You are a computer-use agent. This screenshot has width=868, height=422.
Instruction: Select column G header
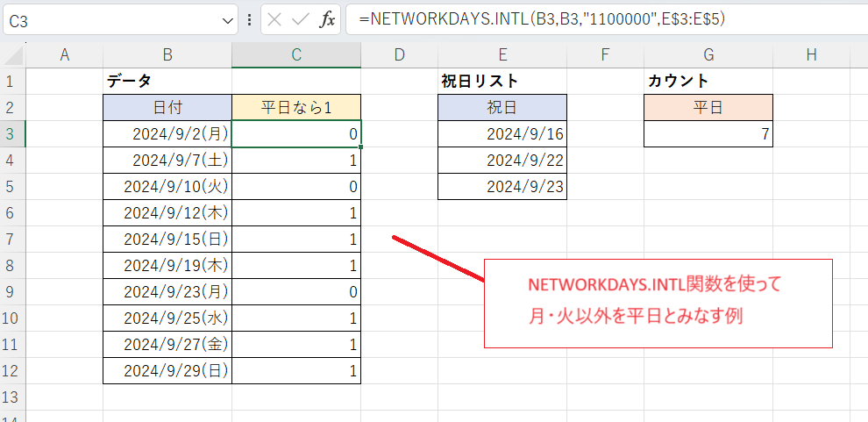708,54
